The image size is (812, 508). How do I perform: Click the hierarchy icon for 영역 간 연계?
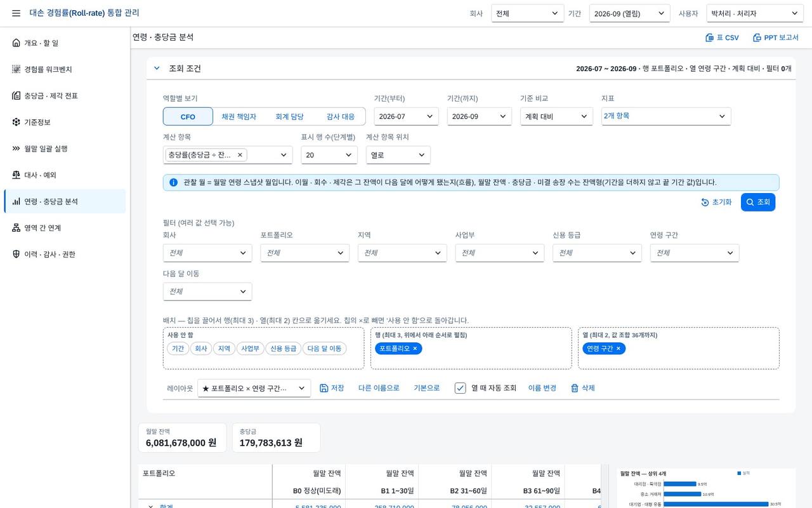click(x=16, y=228)
